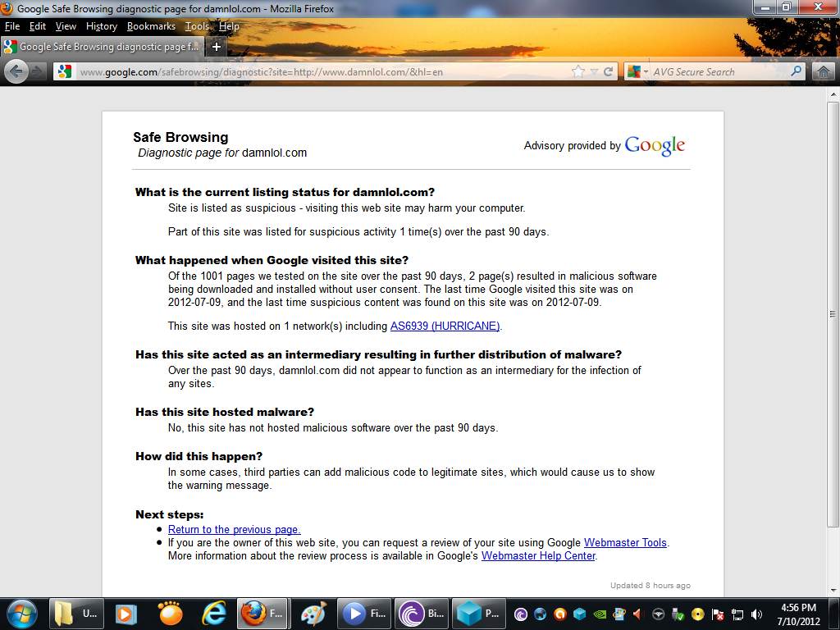Open the Webmaster Tools link
This screenshot has width=840, height=630.
pyautogui.click(x=625, y=543)
